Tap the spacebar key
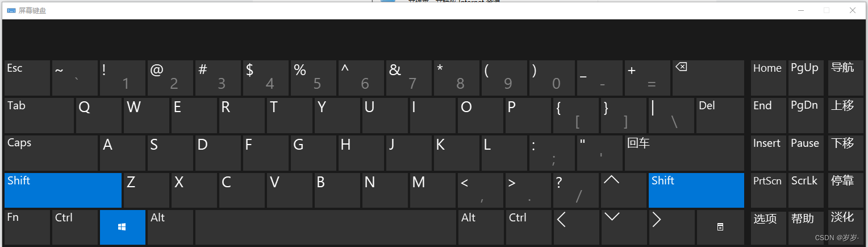The height and width of the screenshot is (247, 868). (325, 227)
